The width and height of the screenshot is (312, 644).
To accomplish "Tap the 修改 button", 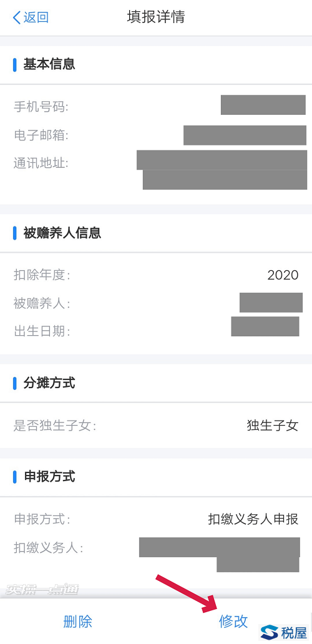I will [233, 622].
